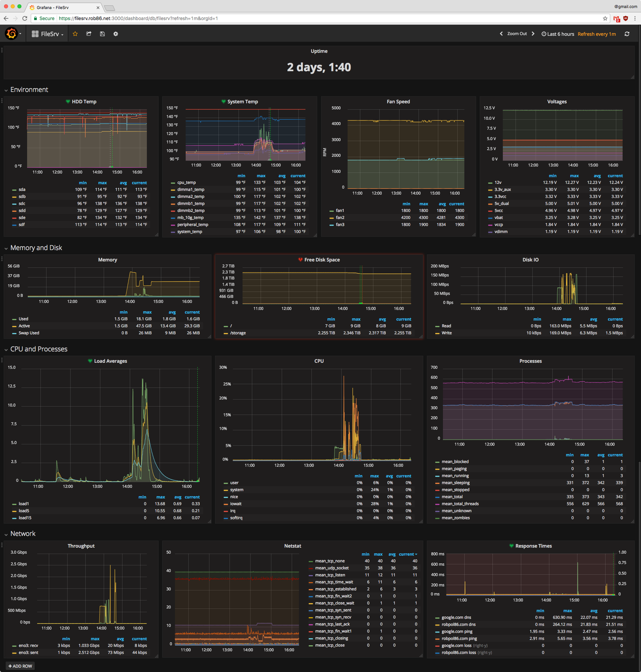The image size is (641, 672).
Task: Click Response Times green heart icon
Action: [x=512, y=546]
